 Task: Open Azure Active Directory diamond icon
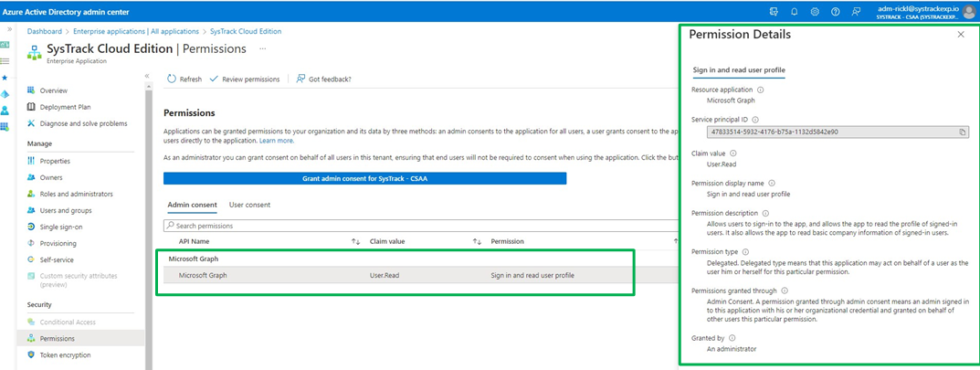coord(5,94)
